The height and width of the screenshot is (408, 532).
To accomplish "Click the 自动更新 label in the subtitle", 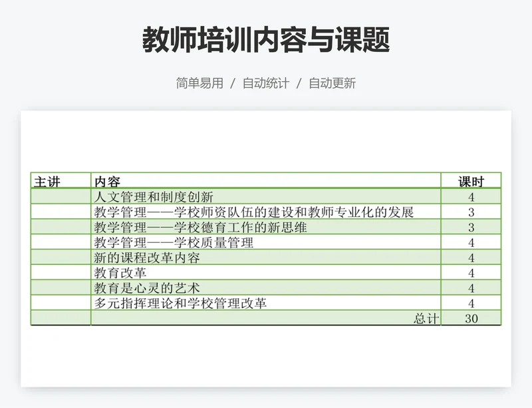I will (x=333, y=84).
